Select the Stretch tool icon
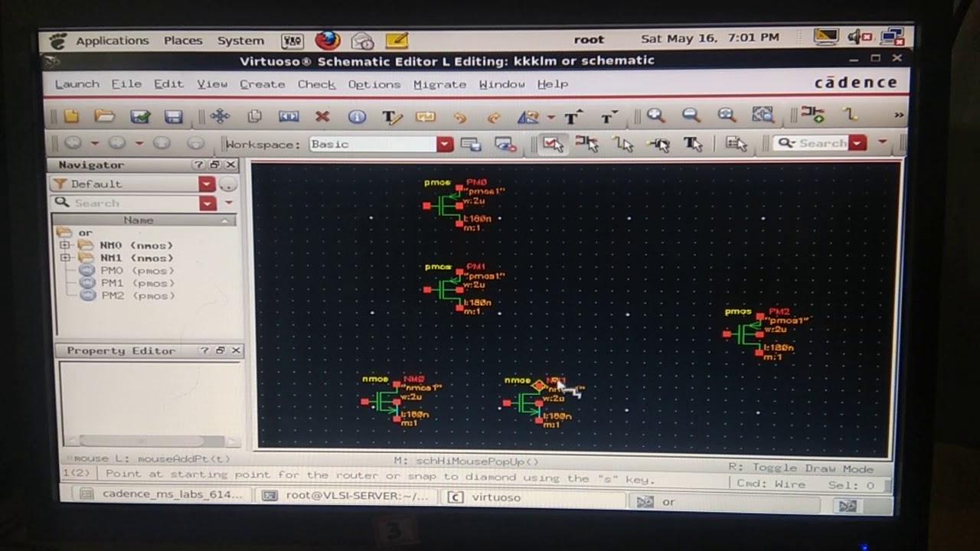Image resolution: width=980 pixels, height=551 pixels. click(289, 116)
